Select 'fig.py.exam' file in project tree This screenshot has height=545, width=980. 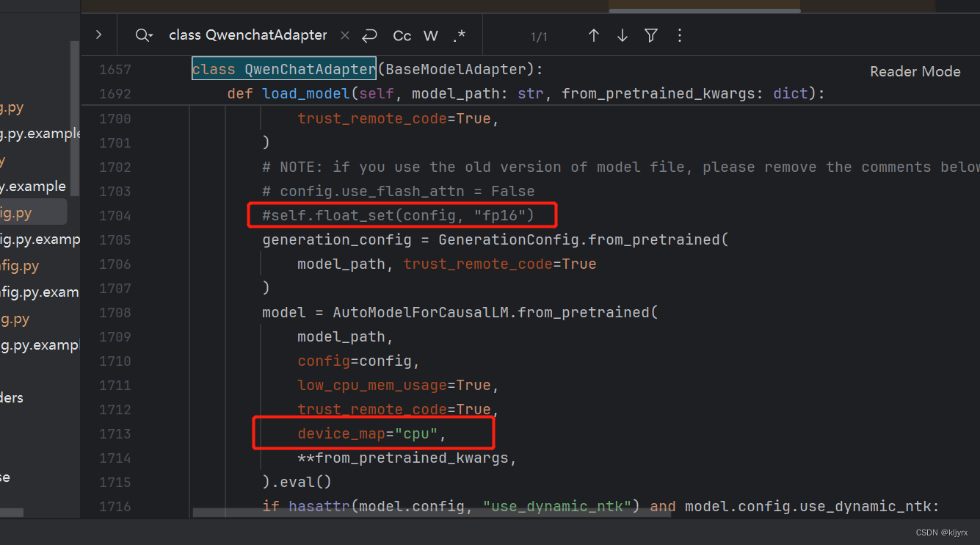pyautogui.click(x=40, y=292)
